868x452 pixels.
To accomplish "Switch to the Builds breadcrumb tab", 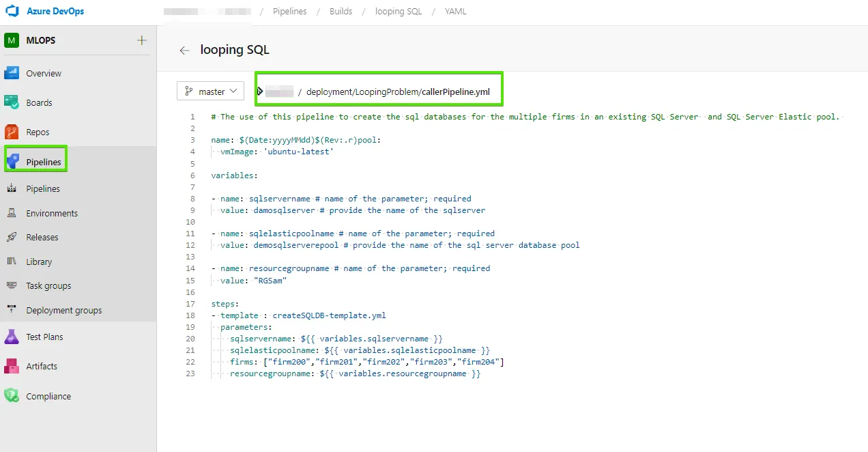I will click(341, 11).
